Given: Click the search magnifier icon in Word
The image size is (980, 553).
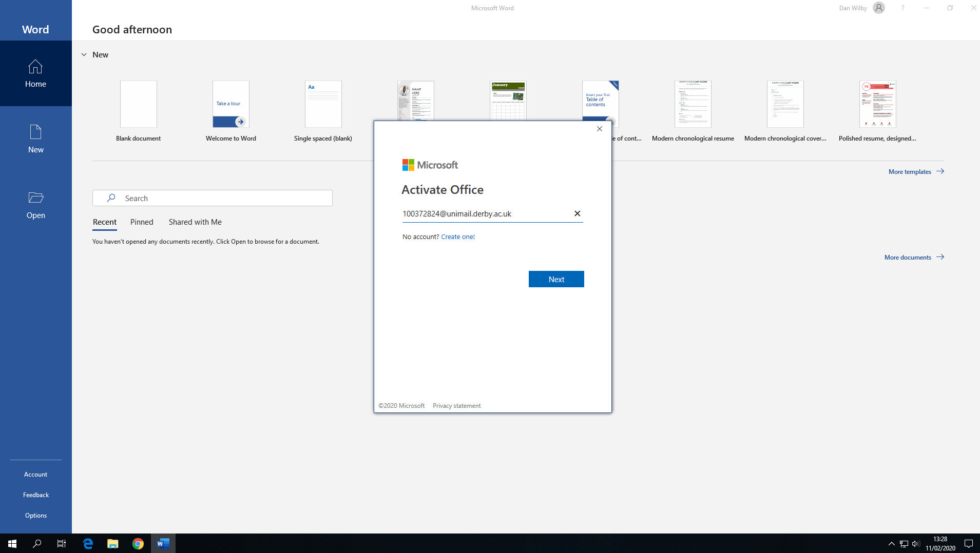Looking at the screenshot, I should [110, 198].
